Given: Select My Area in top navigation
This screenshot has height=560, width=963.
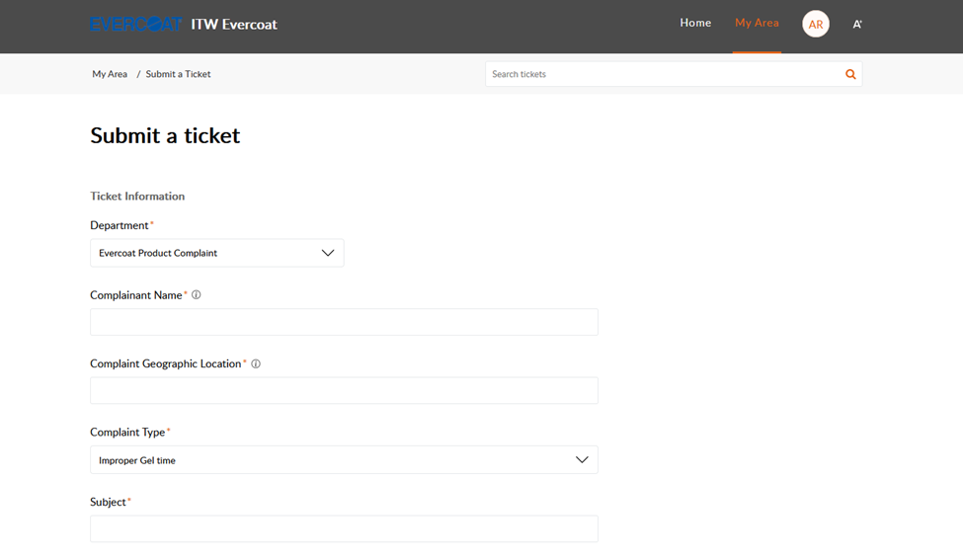Looking at the screenshot, I should coord(757,23).
